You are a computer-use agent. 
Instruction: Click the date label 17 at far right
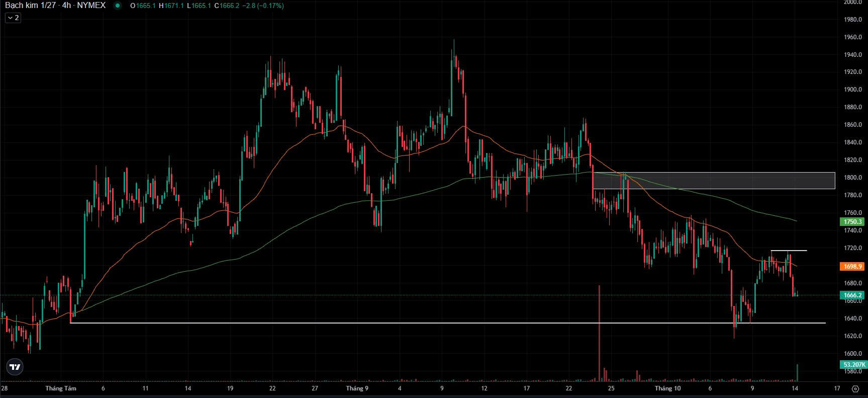[837, 388]
